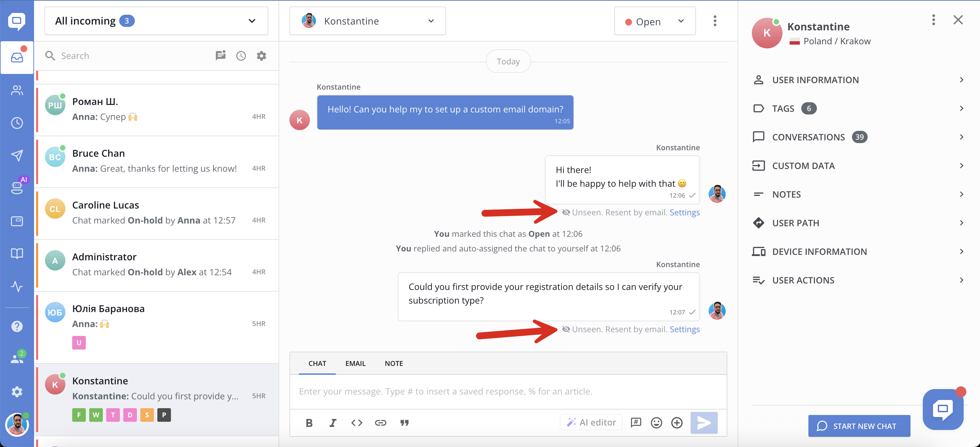This screenshot has height=447, width=980.
Task: Open saved responses hashtag icon
Action: click(636, 422)
